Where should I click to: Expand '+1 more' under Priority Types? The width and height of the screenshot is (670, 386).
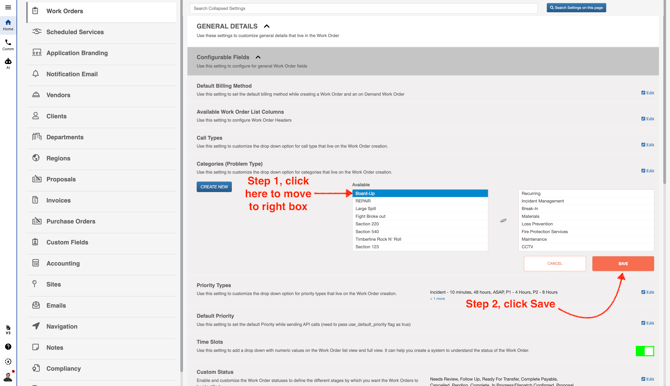click(437, 299)
